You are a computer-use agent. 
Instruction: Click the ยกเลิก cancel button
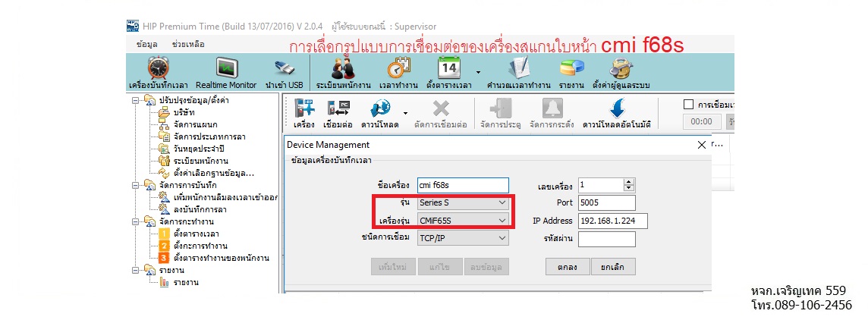613,267
